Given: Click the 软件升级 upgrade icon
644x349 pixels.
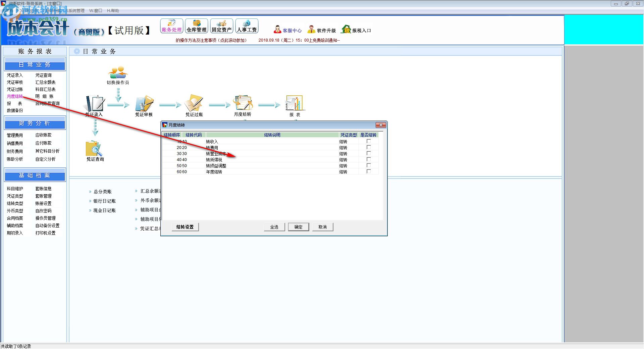Looking at the screenshot, I should click(x=321, y=30).
